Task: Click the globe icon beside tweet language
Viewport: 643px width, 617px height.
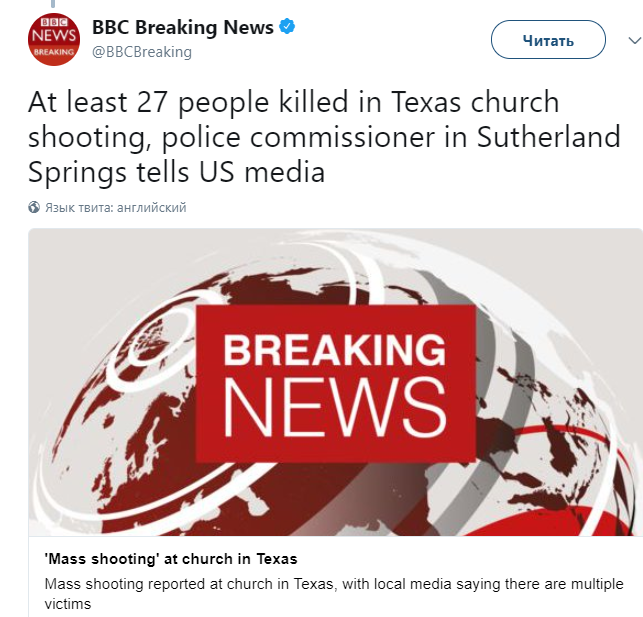Action: point(35,208)
